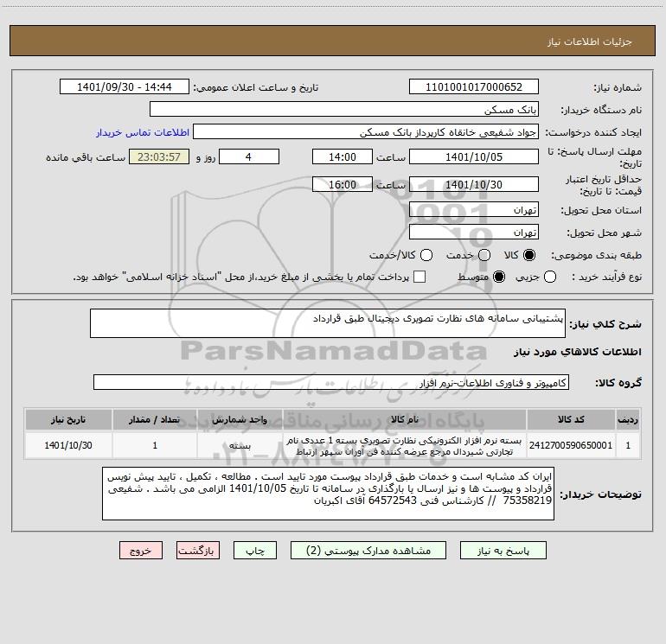This screenshot has width=666, height=644.
Task: Click the deadline time field 14:00
Action: point(342,156)
